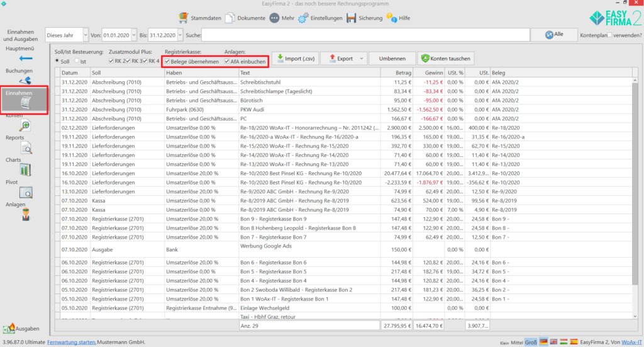The height and width of the screenshot is (347, 644).
Task: Sort table by Beleg column header
Action: (562, 73)
